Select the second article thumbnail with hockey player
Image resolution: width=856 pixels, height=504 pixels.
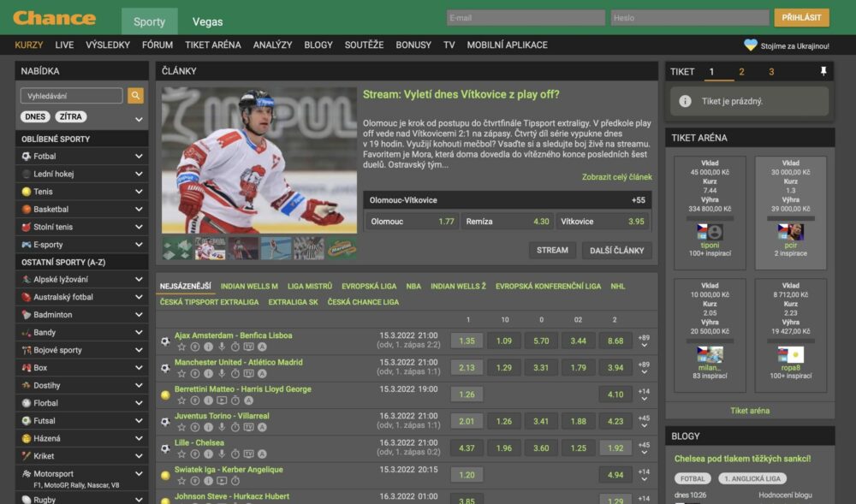click(x=211, y=248)
